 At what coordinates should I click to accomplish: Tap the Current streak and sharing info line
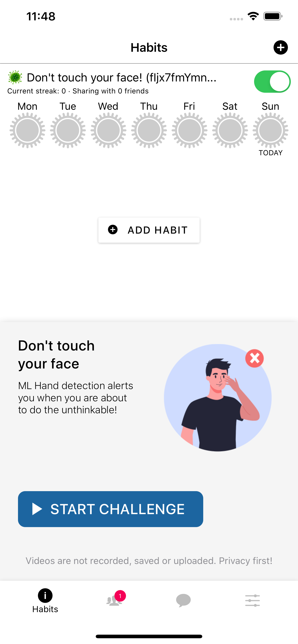pos(78,91)
